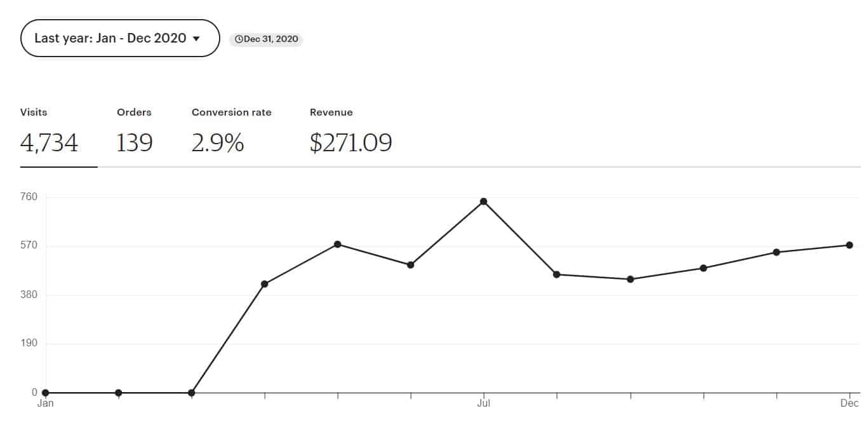Select the April data point on line
The image size is (868, 427).
coord(265,284)
